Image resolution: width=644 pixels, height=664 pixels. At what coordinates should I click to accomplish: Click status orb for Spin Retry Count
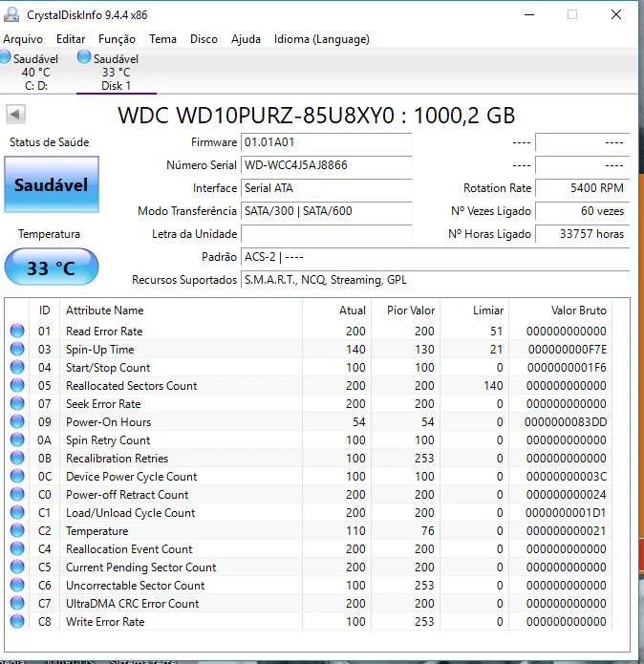17,440
